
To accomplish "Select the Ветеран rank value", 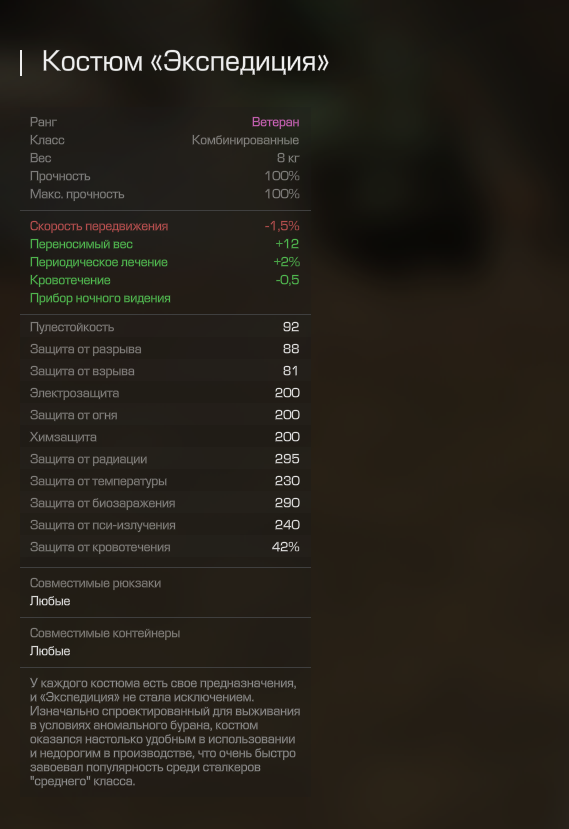I will point(276,122).
